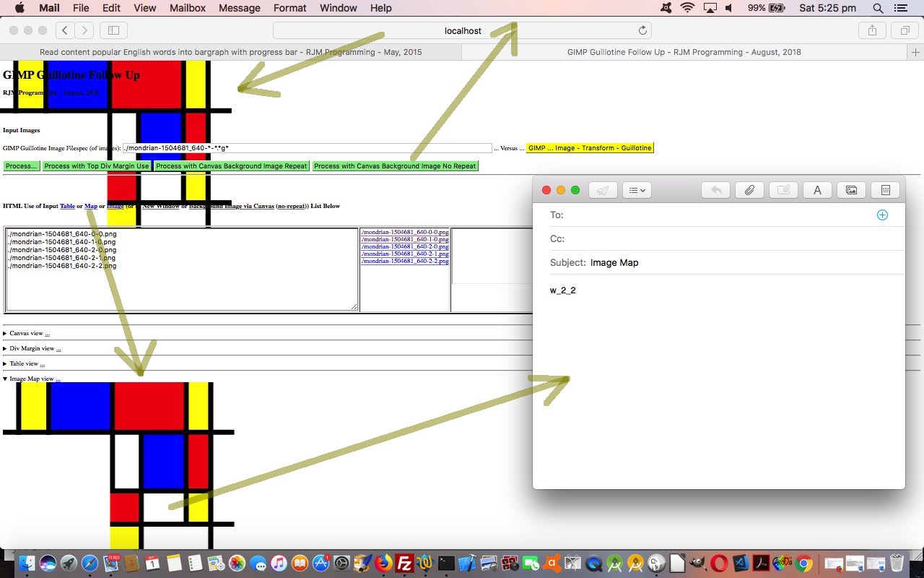The width and height of the screenshot is (924, 578).
Task: Click the localhost address bar
Action: click(462, 30)
